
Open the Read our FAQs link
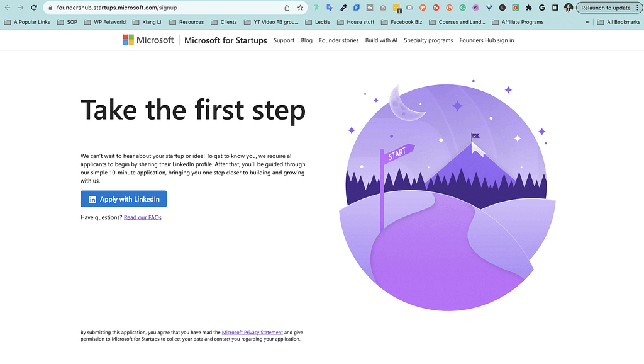pos(143,217)
